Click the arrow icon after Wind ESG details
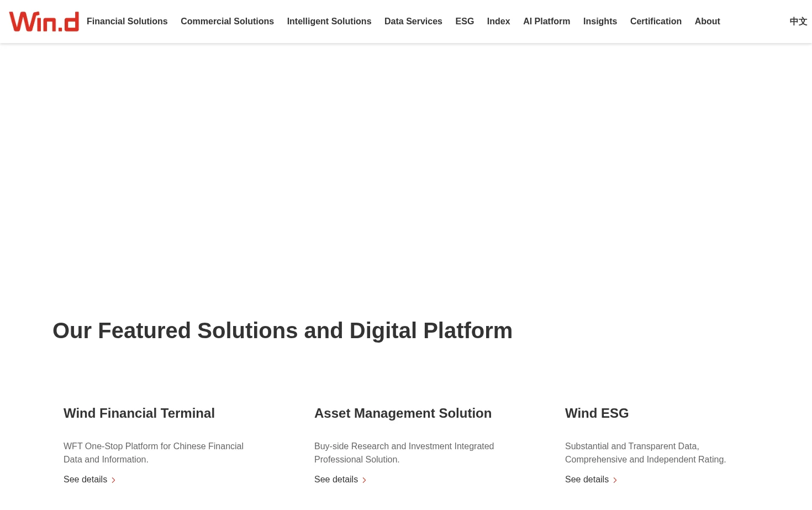Image resolution: width=812 pixels, height=510 pixels. [x=615, y=480]
